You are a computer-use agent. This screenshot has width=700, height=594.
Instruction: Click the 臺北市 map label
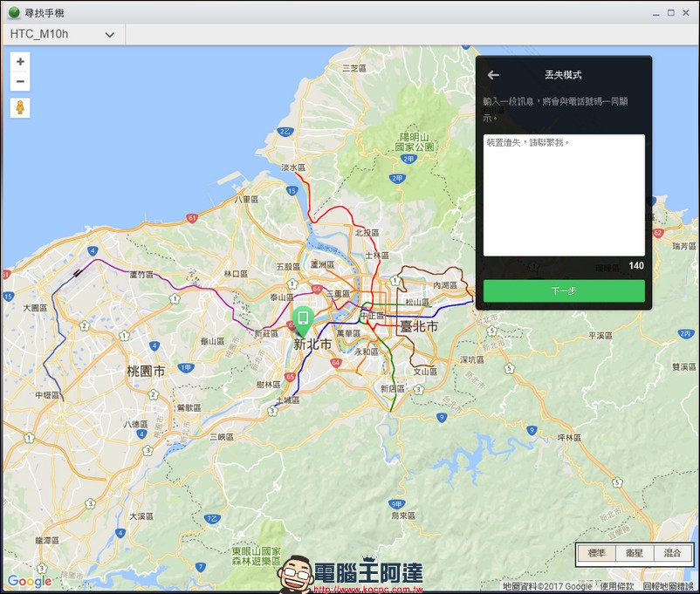click(x=419, y=327)
